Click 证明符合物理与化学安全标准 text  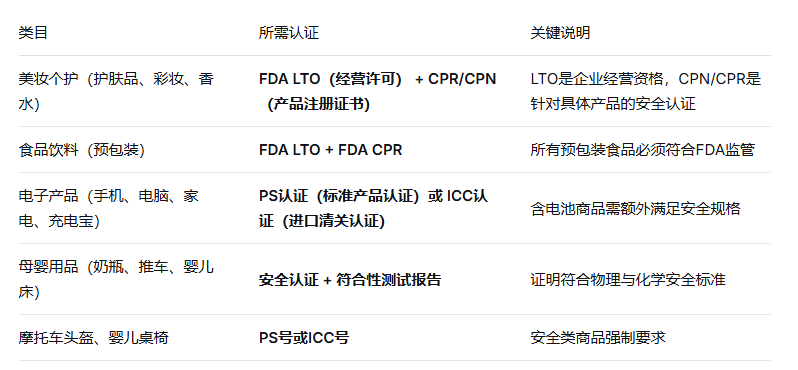click(x=628, y=280)
